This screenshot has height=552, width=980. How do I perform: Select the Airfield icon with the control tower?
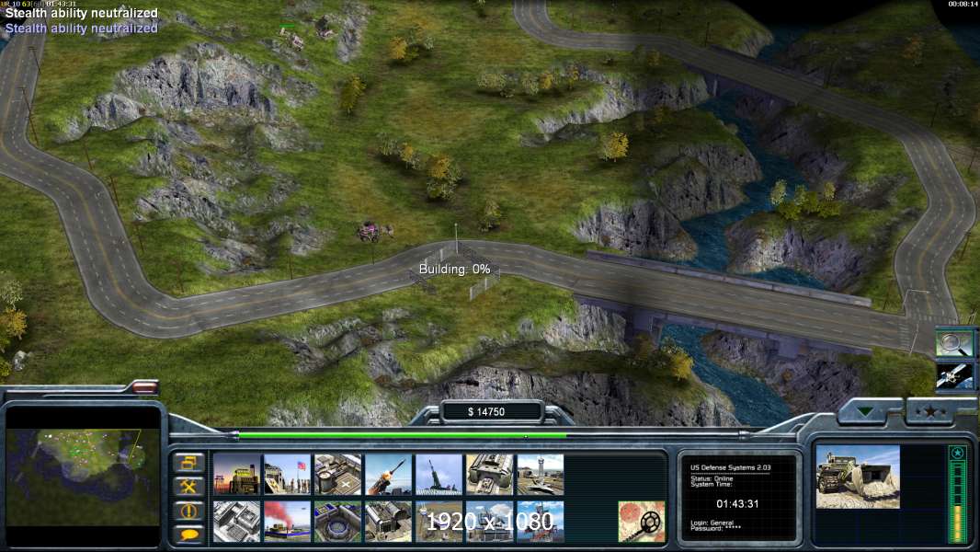[x=541, y=475]
